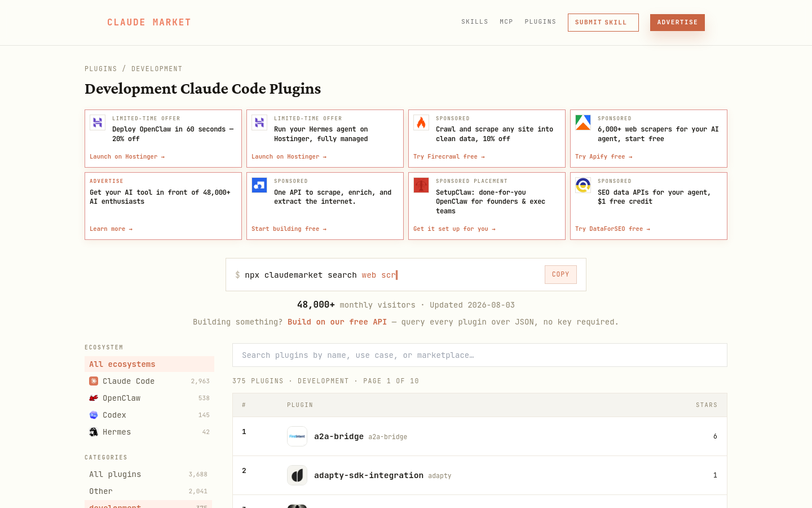This screenshot has height=508, width=812.
Task: Click 'Crawl and scrape any site' ad text
Action: (495, 134)
